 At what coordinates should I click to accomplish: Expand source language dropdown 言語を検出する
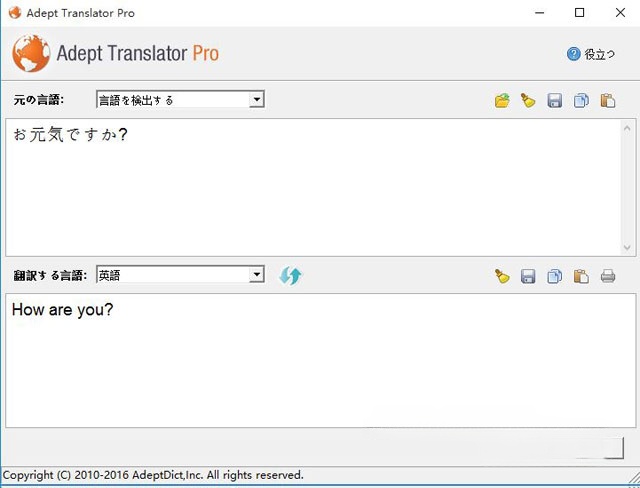[x=256, y=99]
